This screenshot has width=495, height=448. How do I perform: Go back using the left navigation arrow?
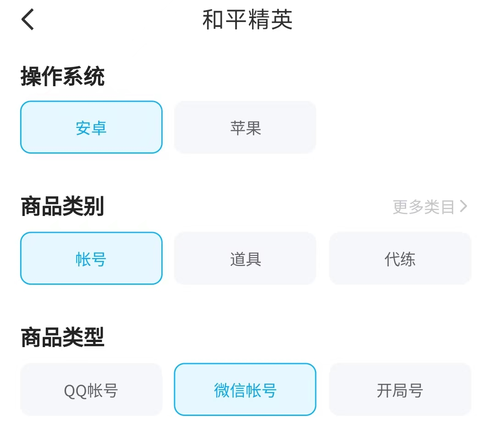[27, 19]
